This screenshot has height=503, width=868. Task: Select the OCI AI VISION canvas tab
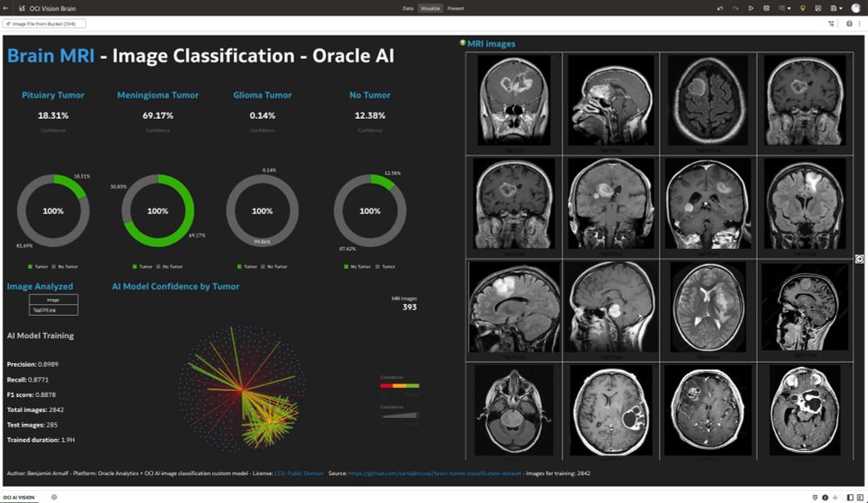coord(19,498)
